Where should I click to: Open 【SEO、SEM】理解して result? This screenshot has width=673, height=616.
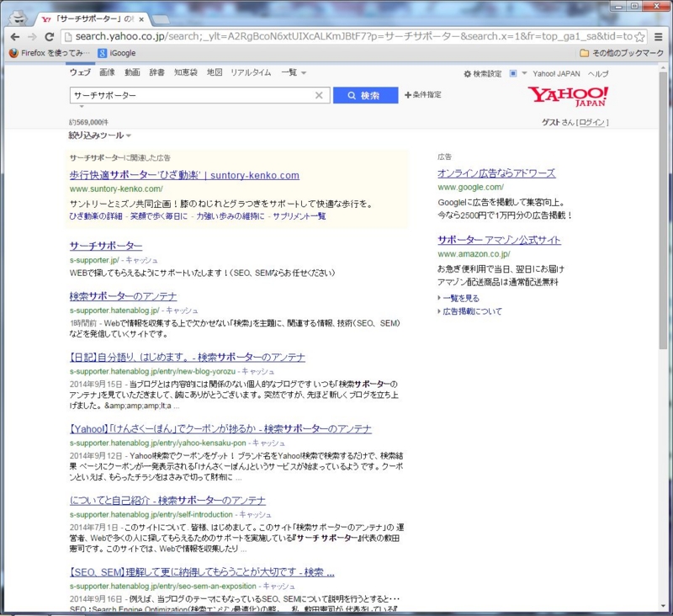[x=202, y=572]
